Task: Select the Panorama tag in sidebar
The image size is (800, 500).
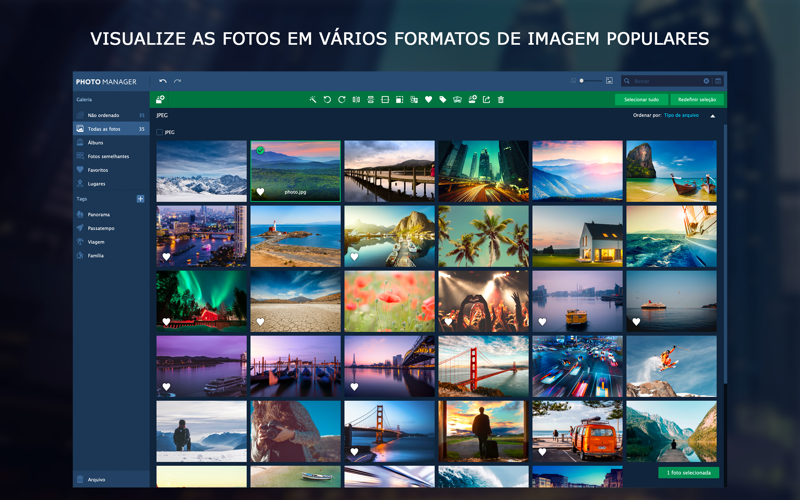Action: (98, 215)
